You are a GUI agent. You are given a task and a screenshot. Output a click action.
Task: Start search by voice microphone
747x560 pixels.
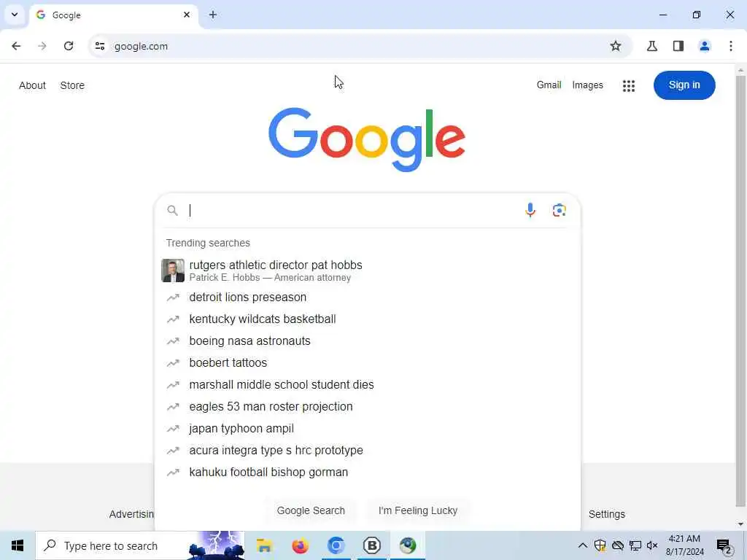[530, 210]
